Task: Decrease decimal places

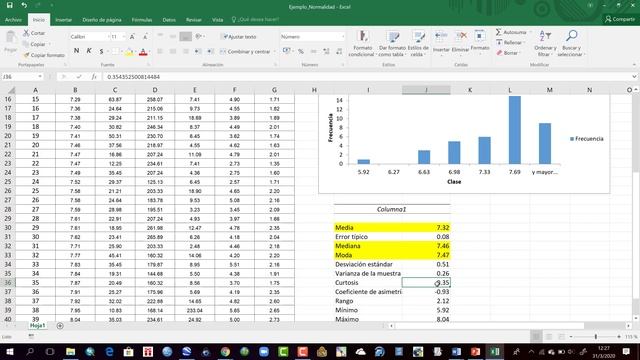Action: coord(339,51)
